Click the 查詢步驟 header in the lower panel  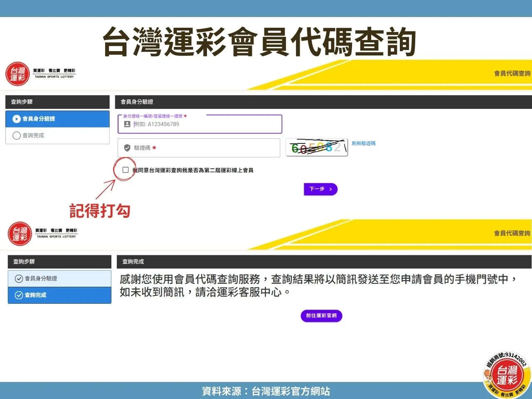pos(59,262)
